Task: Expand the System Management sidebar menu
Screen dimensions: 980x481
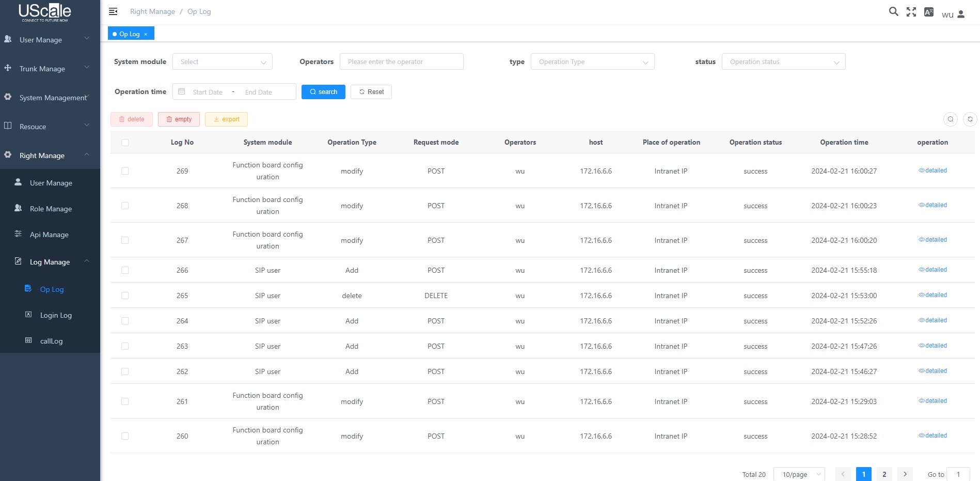Action: pos(50,98)
